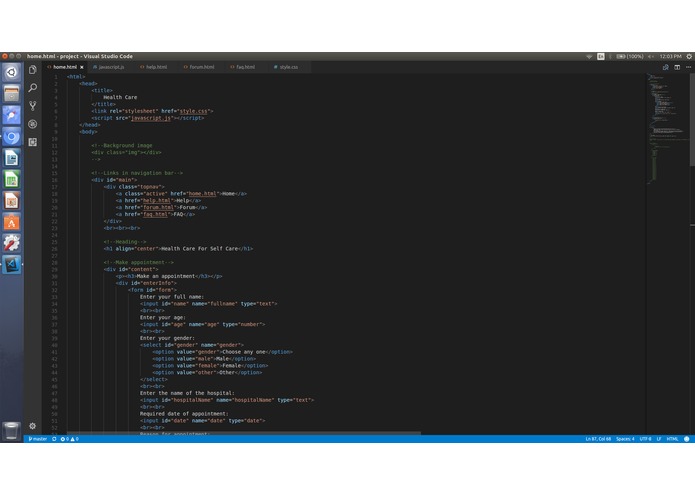Open the Search view in the activity bar
The image size is (695, 494).
tap(32, 88)
